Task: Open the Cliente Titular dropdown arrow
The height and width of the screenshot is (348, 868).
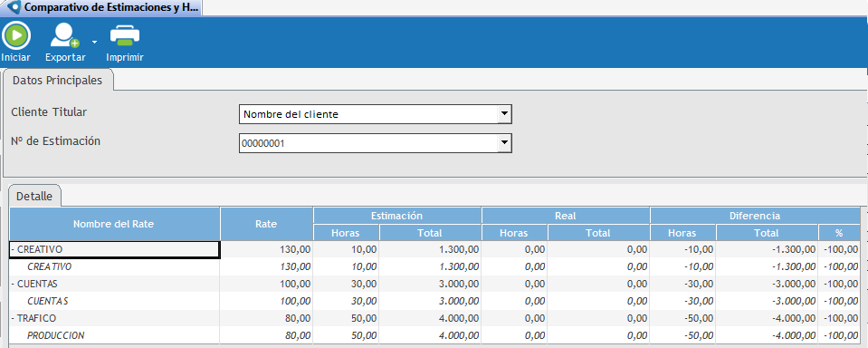Action: coord(504,114)
